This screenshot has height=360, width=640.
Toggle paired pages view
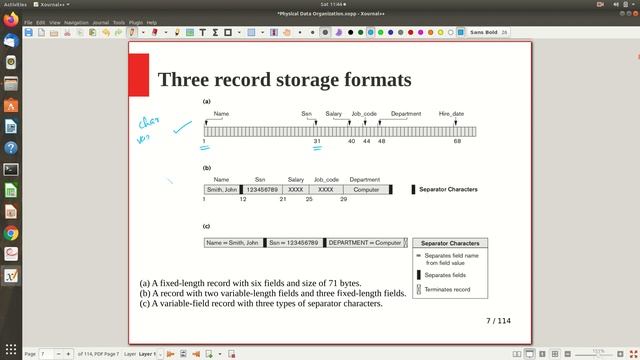517,354
